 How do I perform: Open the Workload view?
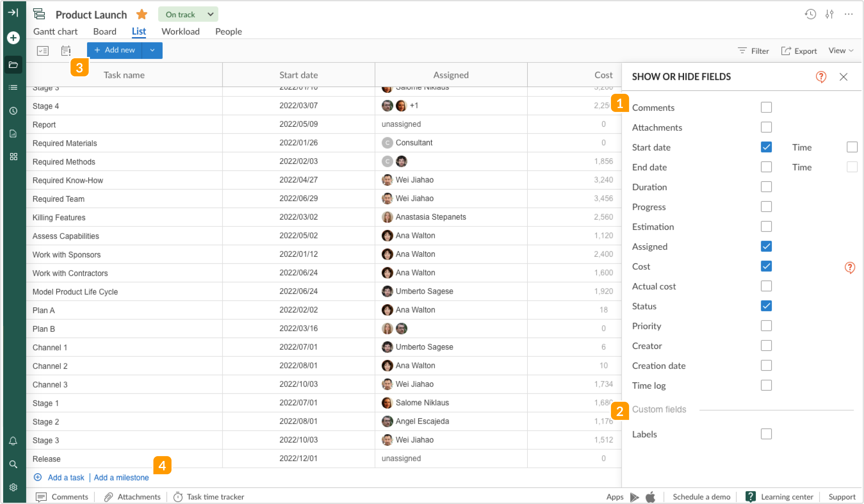[x=181, y=31]
